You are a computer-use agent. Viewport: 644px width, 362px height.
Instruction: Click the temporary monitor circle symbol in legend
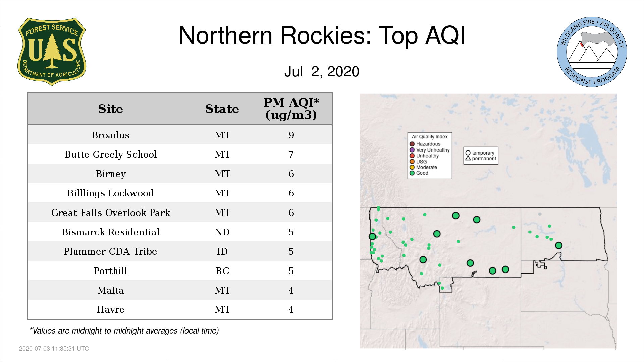coord(468,153)
